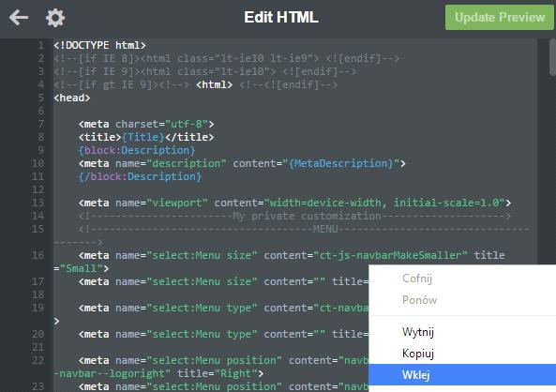556x392 pixels.
Task: Place cursor in the DOCTYPE html line
Action: [x=99, y=45]
